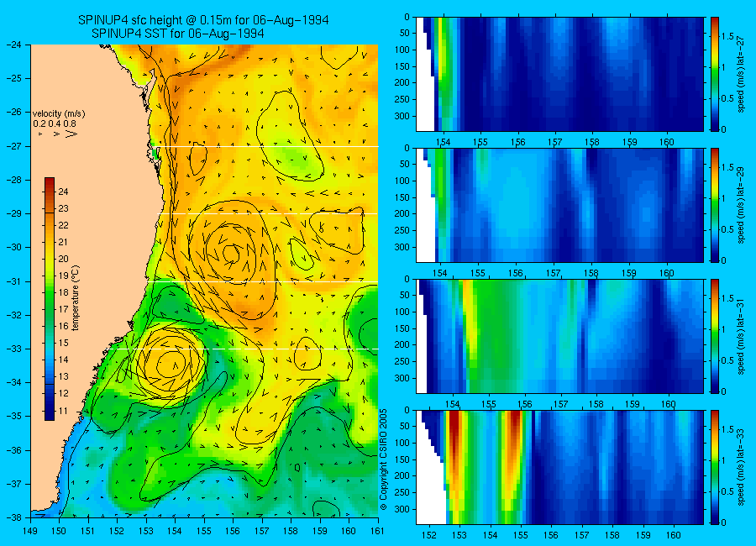Click the lat=-33 speed section plot
The image size is (756, 546).
pyautogui.click(x=559, y=467)
